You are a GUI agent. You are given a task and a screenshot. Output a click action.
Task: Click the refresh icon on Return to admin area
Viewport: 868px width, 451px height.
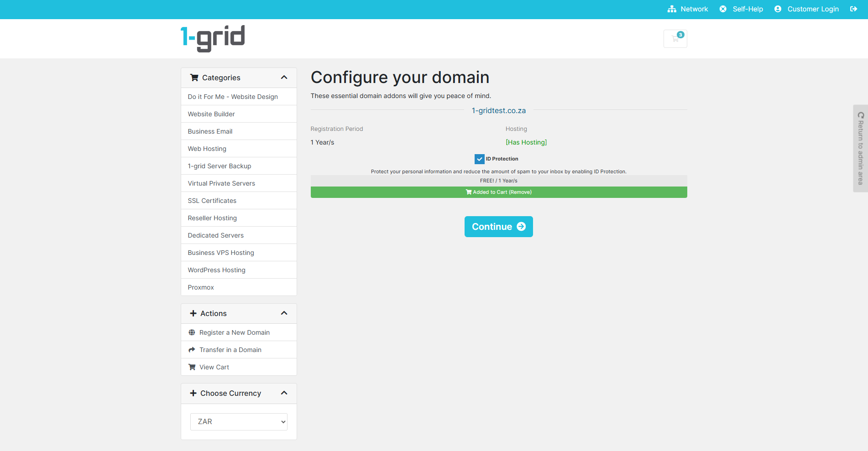(861, 115)
